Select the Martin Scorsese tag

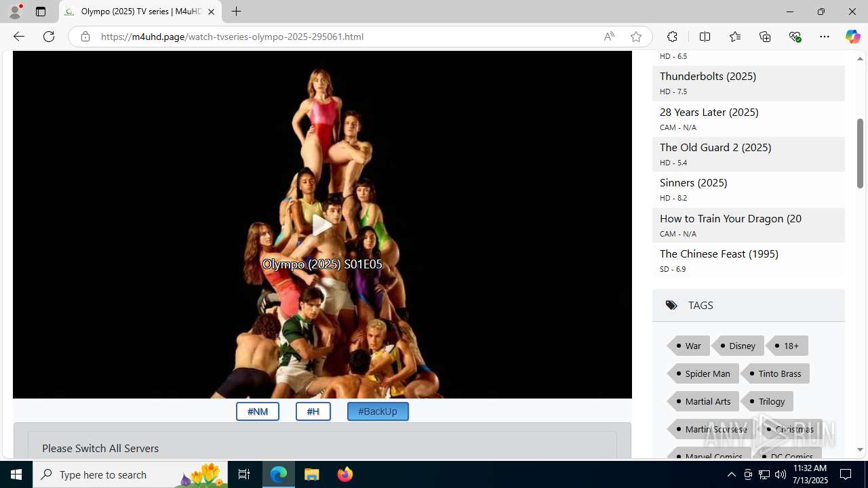(711, 429)
